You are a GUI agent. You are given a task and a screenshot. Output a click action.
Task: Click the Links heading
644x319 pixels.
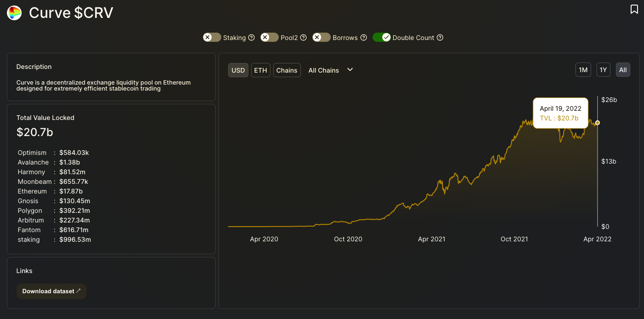[24, 271]
